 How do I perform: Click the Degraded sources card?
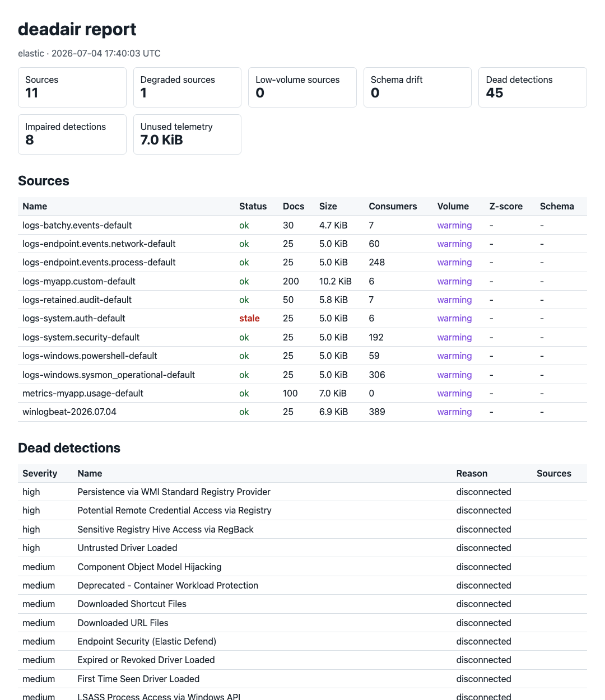pos(187,87)
